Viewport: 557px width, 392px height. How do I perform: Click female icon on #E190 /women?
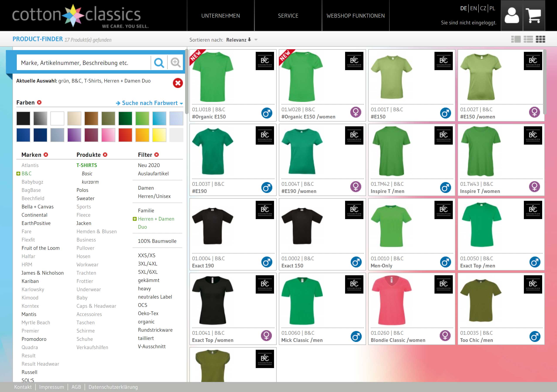(x=356, y=187)
